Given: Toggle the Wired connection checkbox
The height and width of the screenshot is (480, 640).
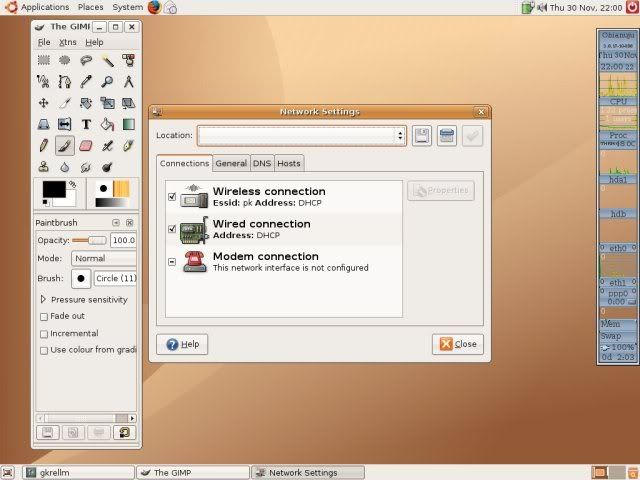Looking at the screenshot, I should point(172,229).
